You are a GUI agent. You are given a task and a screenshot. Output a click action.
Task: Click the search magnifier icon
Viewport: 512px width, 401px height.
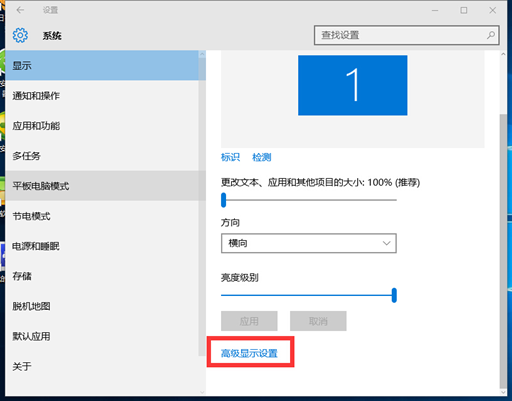tap(490, 35)
